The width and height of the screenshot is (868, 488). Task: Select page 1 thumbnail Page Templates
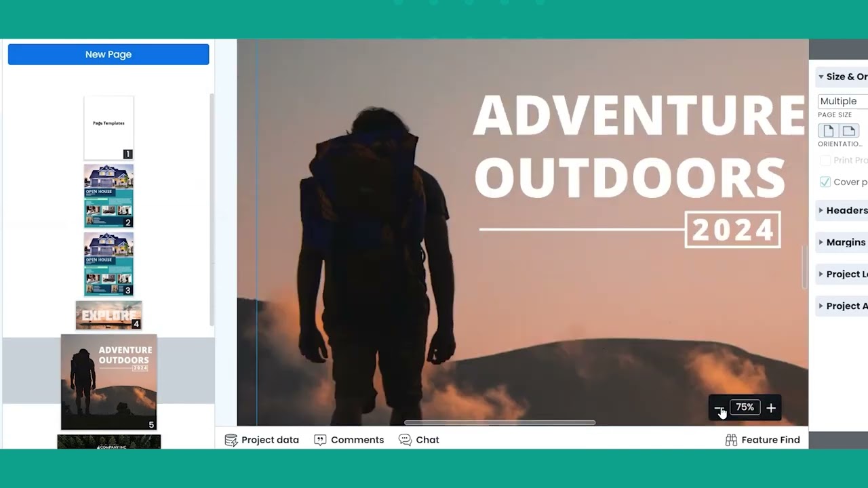tap(108, 128)
